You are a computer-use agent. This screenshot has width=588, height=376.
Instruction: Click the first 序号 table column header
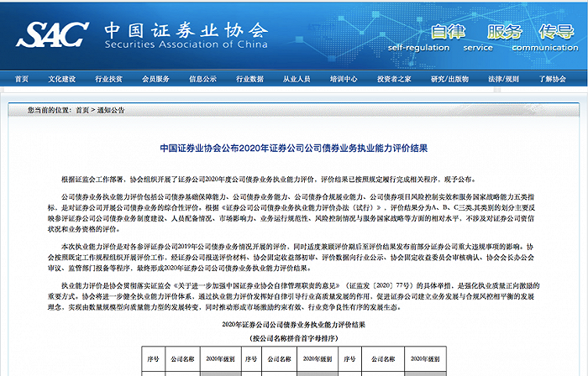pos(153,358)
